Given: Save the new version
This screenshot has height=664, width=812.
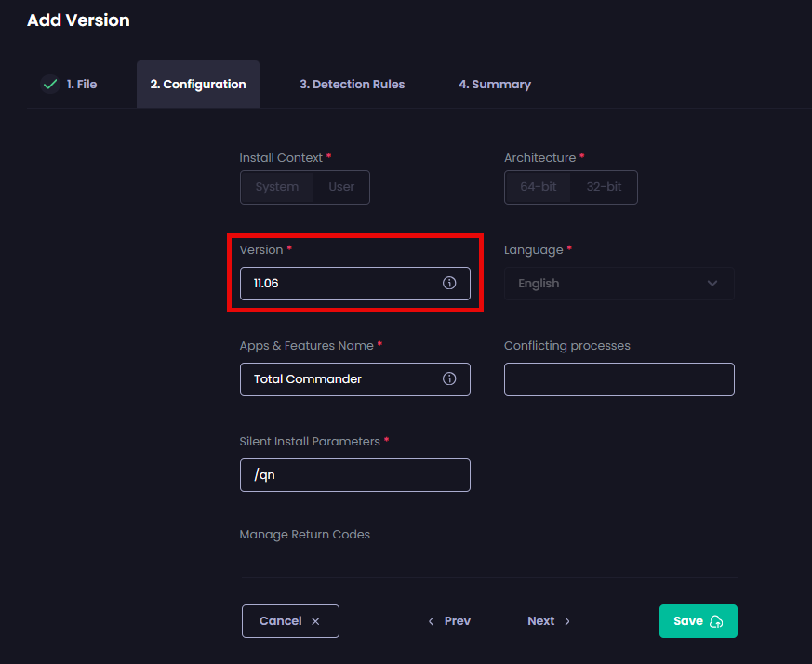Looking at the screenshot, I should [698, 620].
